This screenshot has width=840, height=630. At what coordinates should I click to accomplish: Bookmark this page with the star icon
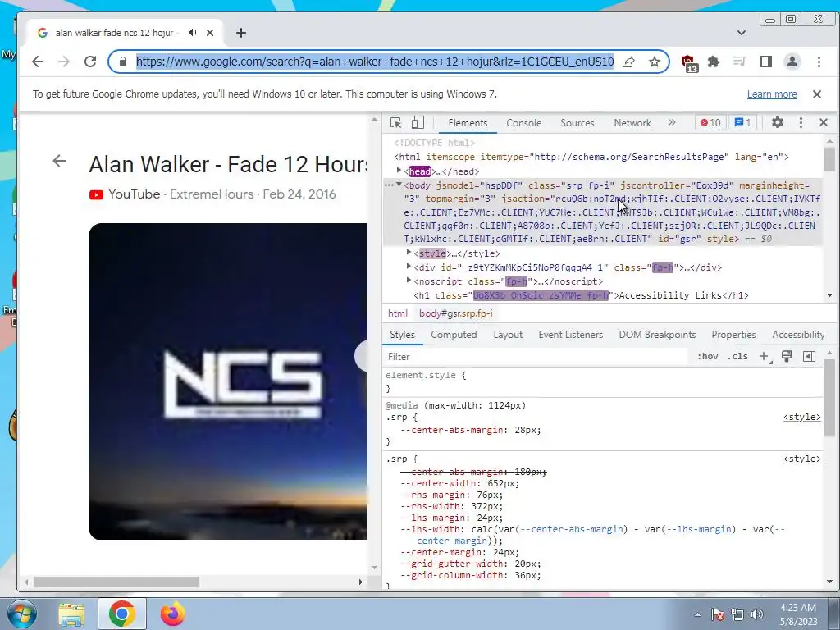(x=654, y=62)
